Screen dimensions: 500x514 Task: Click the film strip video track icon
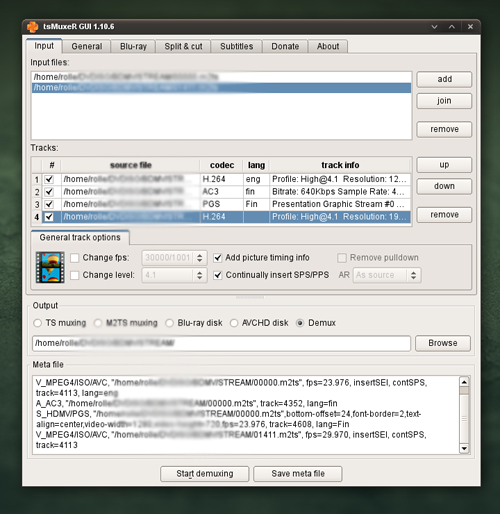tap(50, 267)
